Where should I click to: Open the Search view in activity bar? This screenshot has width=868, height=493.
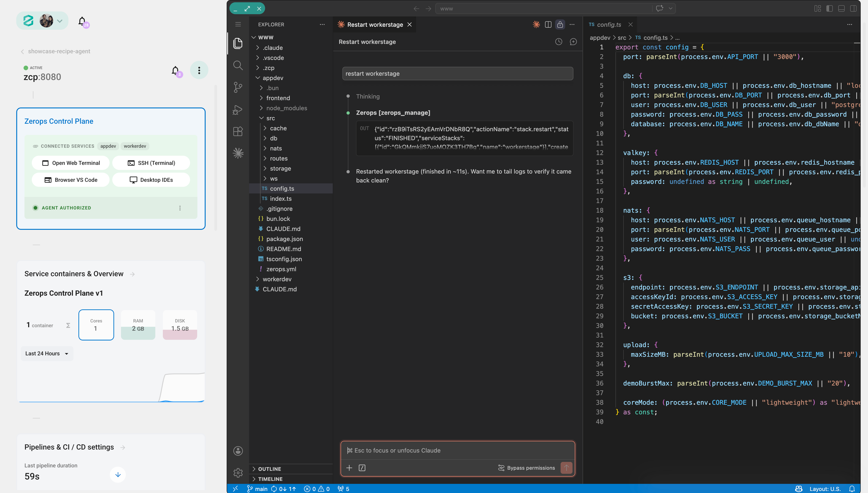coord(238,65)
